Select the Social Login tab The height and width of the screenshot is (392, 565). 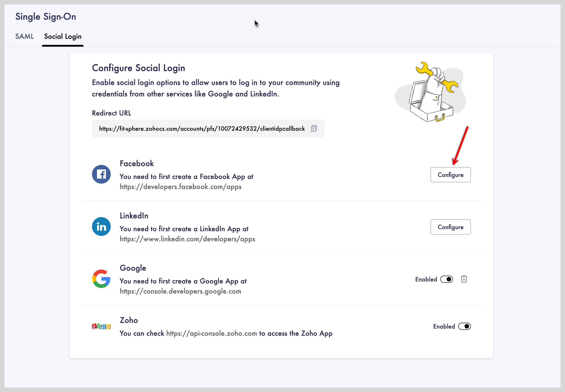pyautogui.click(x=63, y=36)
